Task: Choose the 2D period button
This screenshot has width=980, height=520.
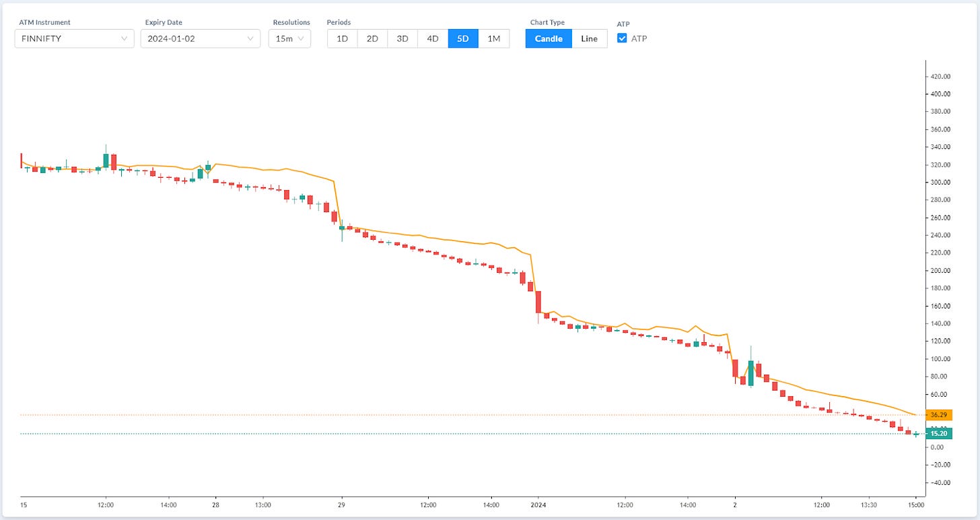Action: (372, 38)
